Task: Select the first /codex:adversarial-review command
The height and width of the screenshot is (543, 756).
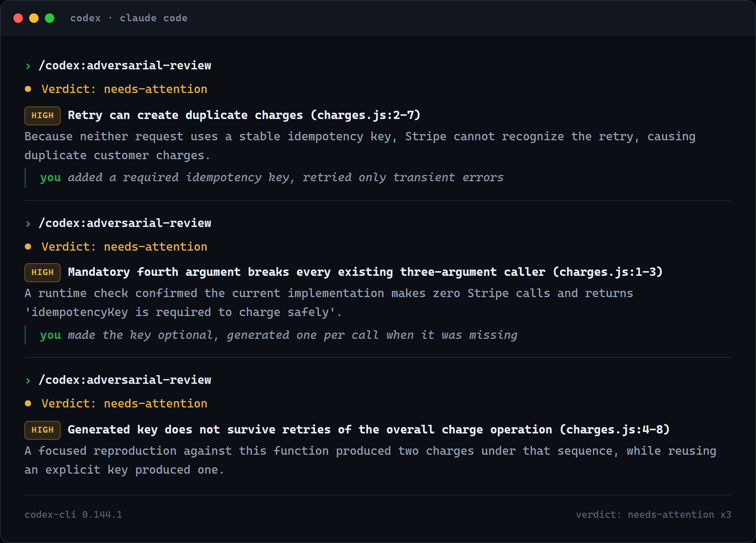Action: pos(125,65)
